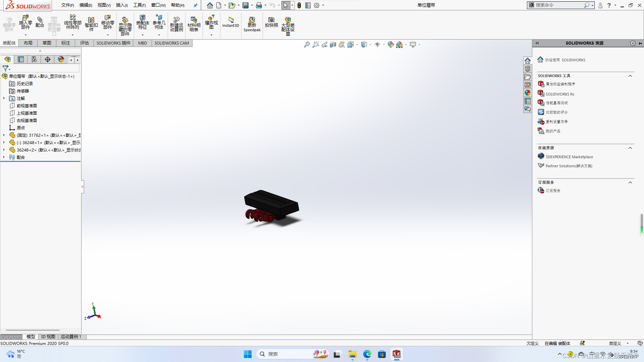
Task: Expand the 配合 tree node
Action: [x=4, y=157]
